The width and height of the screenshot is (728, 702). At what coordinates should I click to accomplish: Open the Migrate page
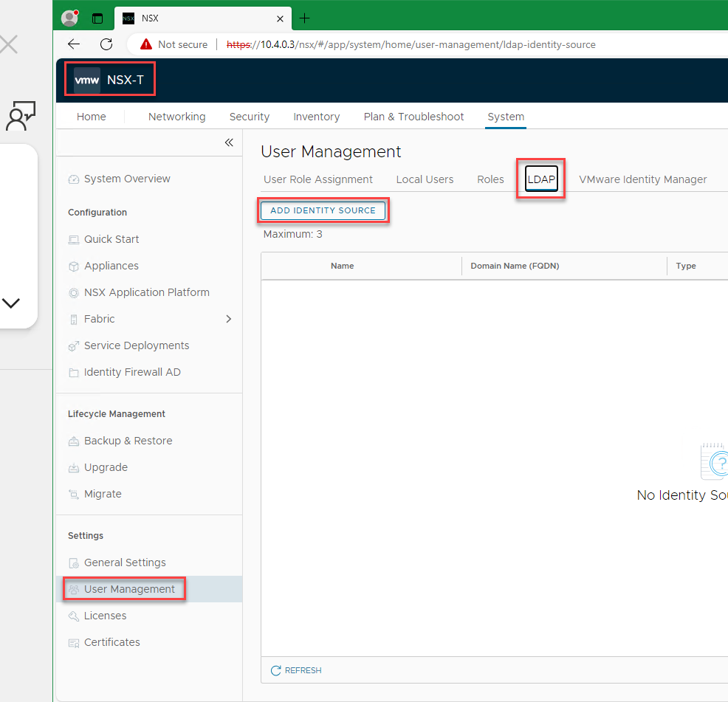click(x=103, y=494)
